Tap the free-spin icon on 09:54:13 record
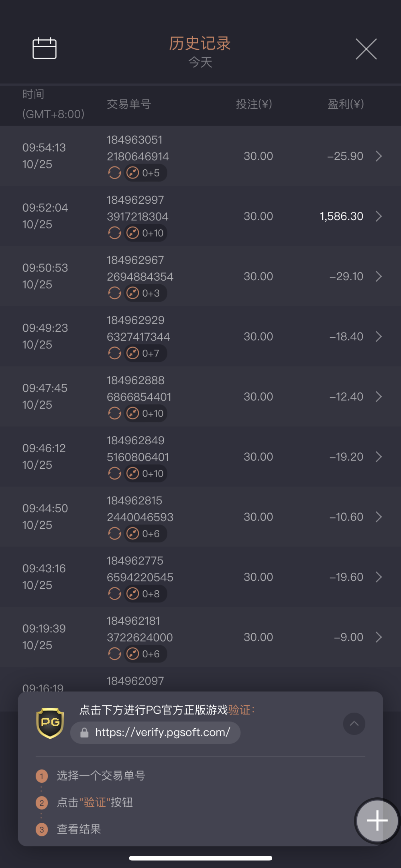 click(115, 173)
